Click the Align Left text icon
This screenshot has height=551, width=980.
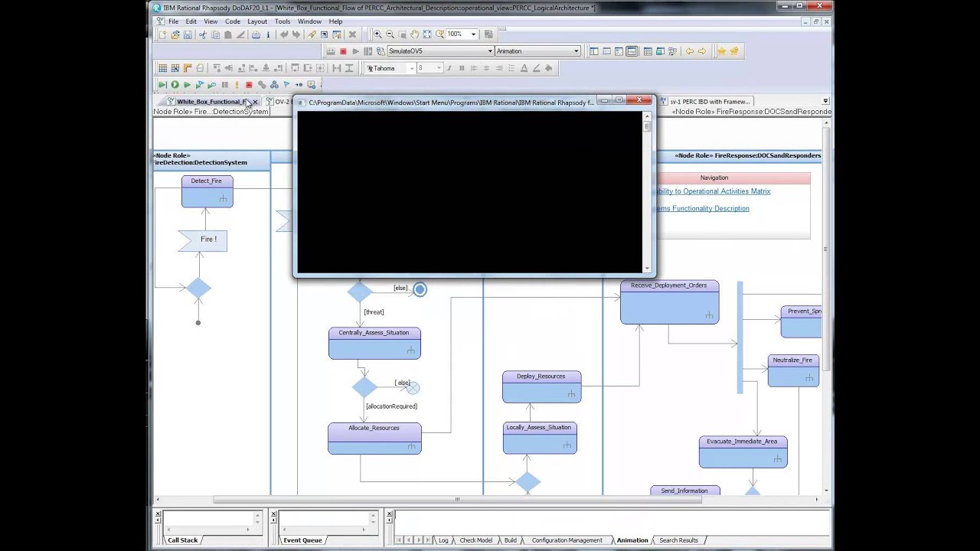point(473,68)
